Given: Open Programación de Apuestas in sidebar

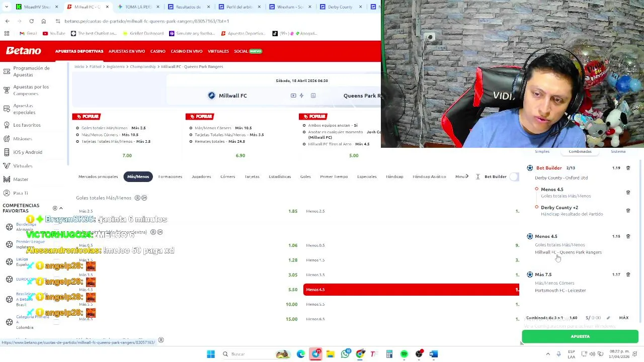Looking at the screenshot, I should [x=31, y=71].
